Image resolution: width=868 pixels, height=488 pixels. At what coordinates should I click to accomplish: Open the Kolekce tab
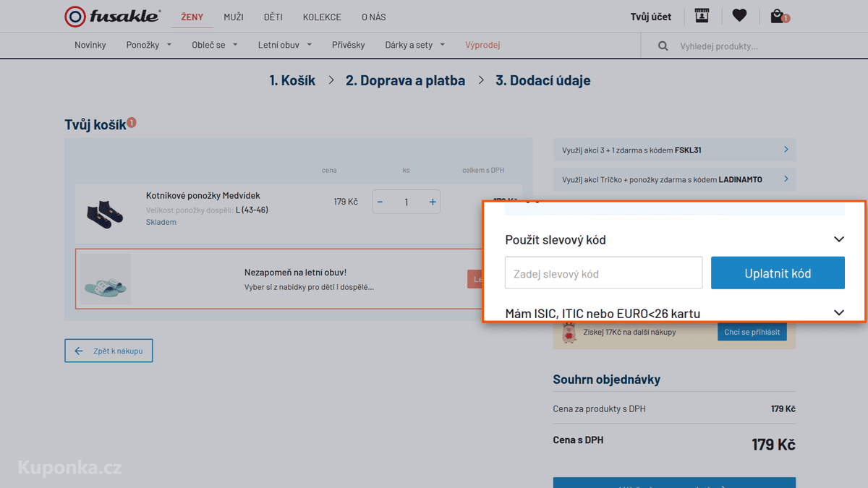[x=322, y=17]
